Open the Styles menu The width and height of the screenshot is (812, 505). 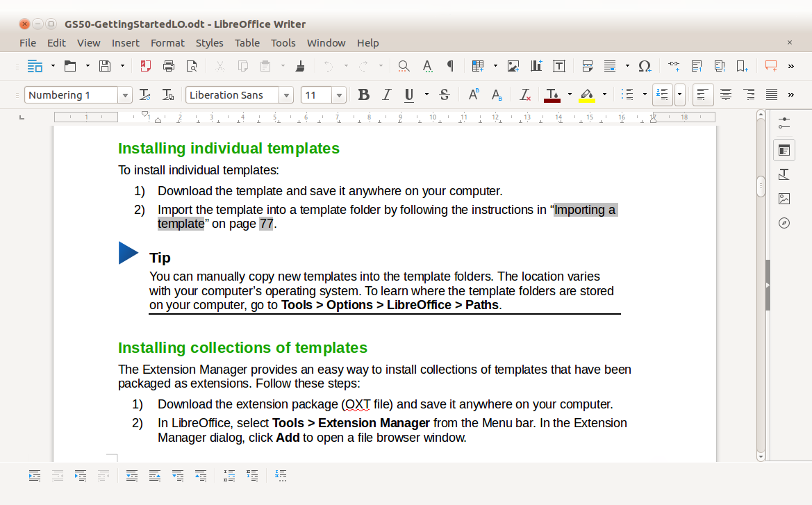[x=209, y=42]
